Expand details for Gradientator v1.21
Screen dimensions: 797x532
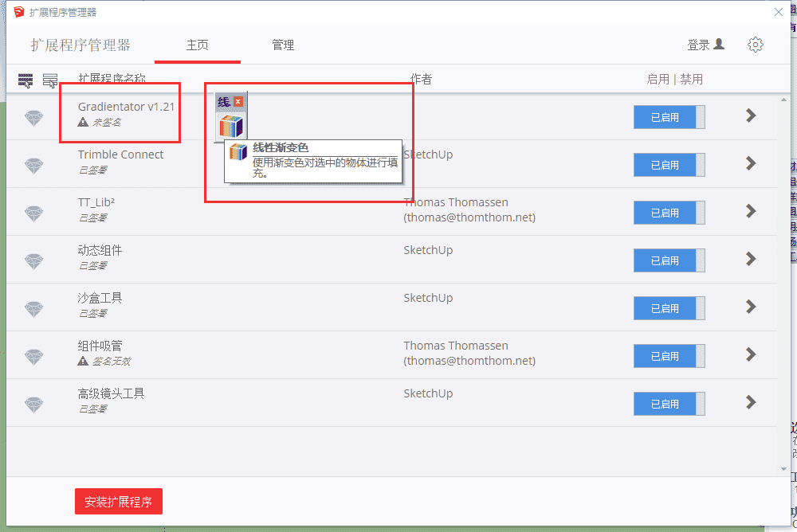tap(751, 115)
